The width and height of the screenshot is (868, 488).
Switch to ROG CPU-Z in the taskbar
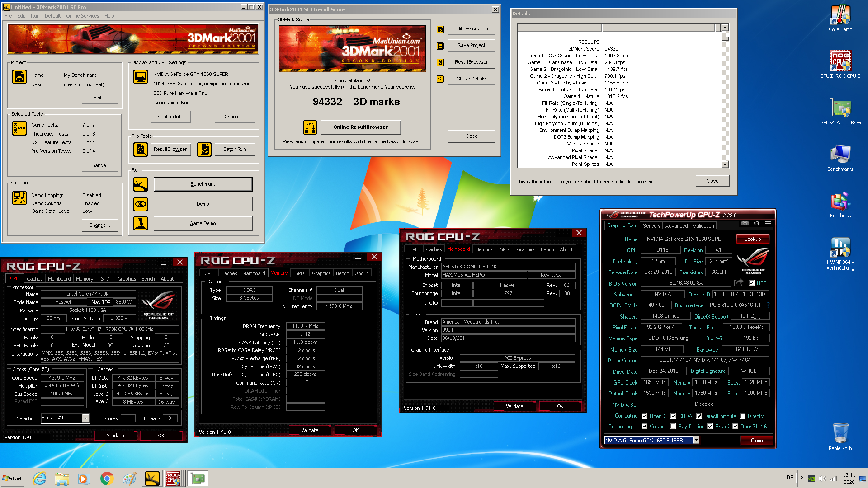tap(174, 479)
